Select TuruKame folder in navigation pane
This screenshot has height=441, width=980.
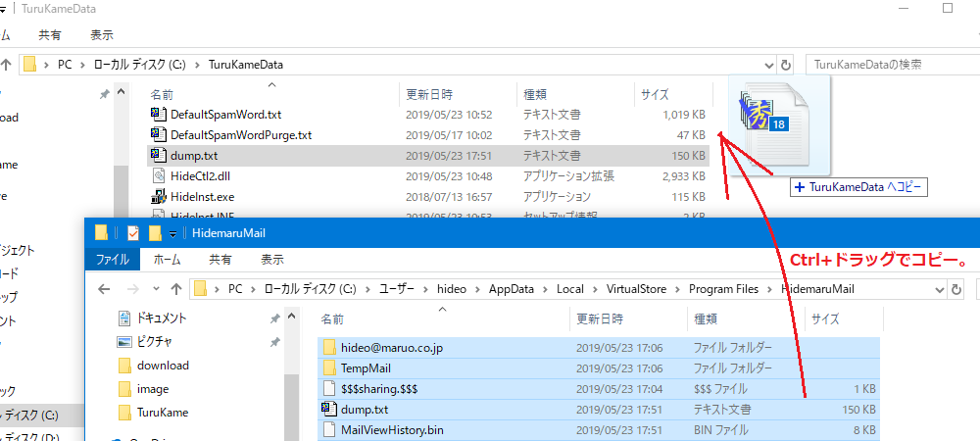pyautogui.click(x=162, y=413)
